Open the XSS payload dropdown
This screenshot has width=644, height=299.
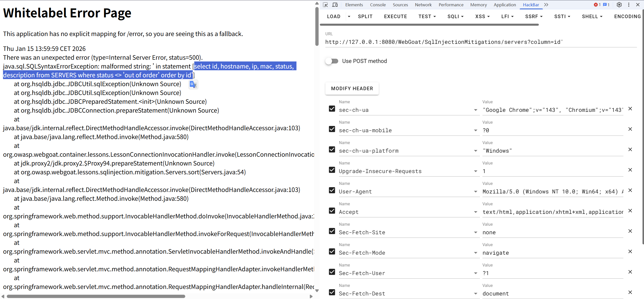[482, 17]
